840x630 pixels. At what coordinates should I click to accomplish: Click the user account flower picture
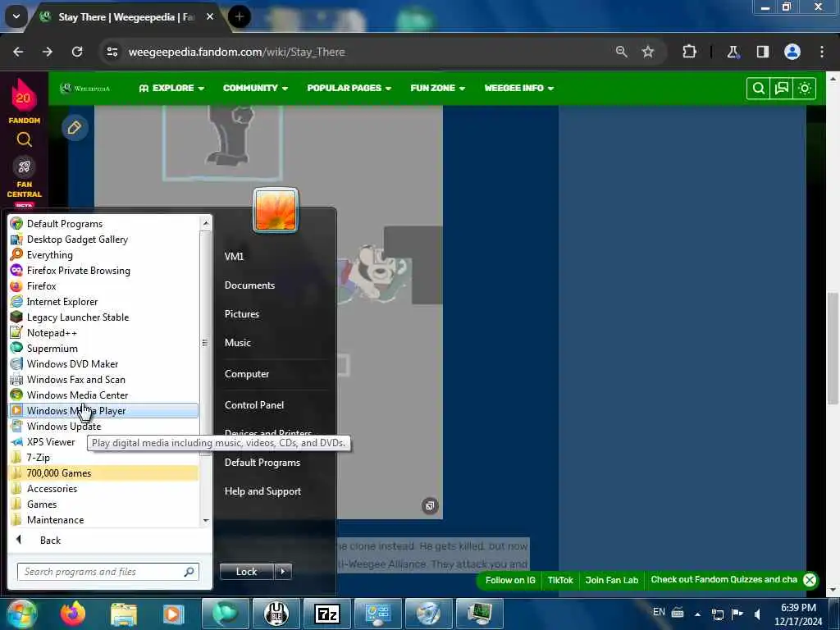276,210
